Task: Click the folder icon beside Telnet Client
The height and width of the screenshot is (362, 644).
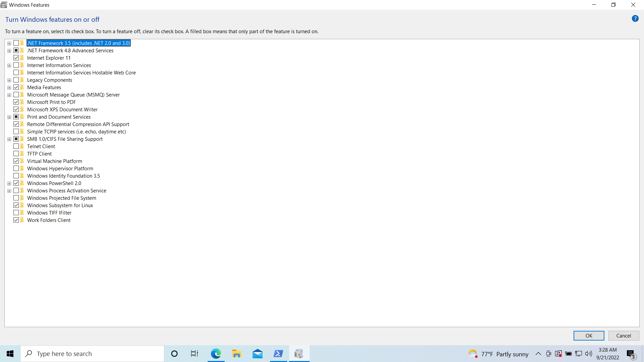Action: click(x=21, y=146)
